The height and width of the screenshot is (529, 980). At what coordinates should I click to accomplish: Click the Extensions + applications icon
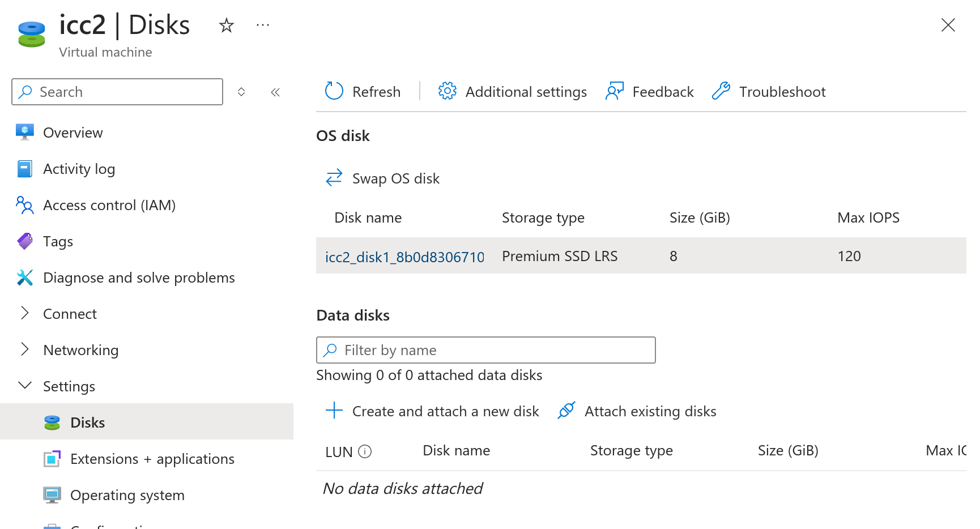click(x=52, y=459)
